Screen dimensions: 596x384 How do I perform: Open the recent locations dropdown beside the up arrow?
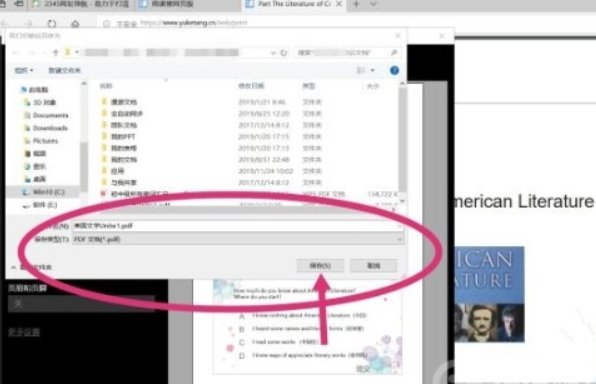[44, 52]
